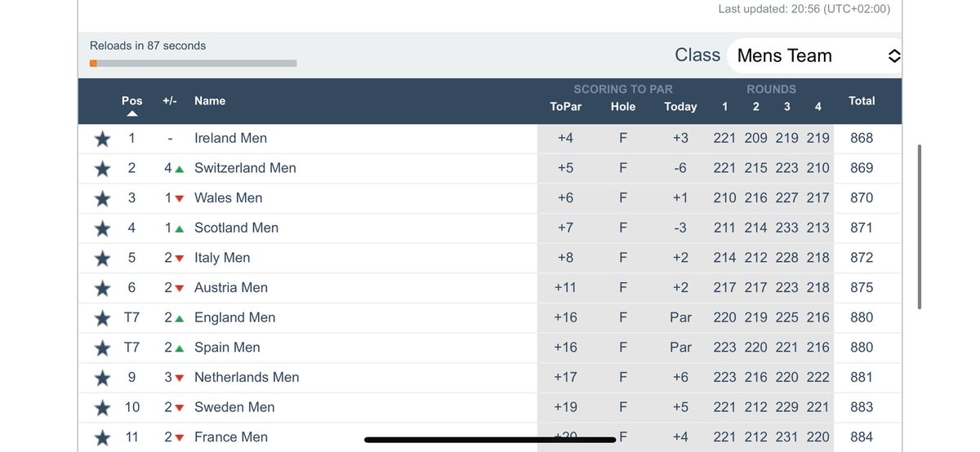Screen dimensions: 980x452
Task: Star the Sweden Men row
Action: (102, 408)
